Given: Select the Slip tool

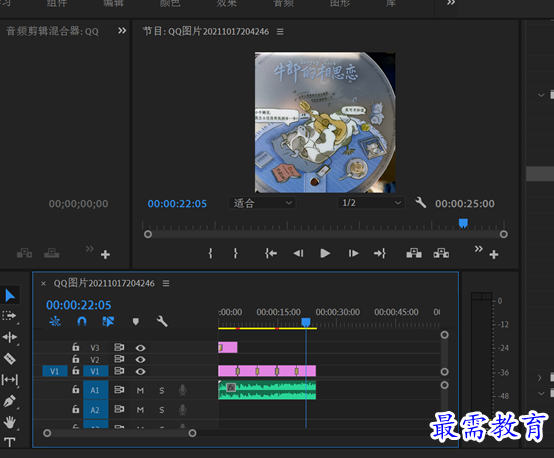Looking at the screenshot, I should [10, 380].
